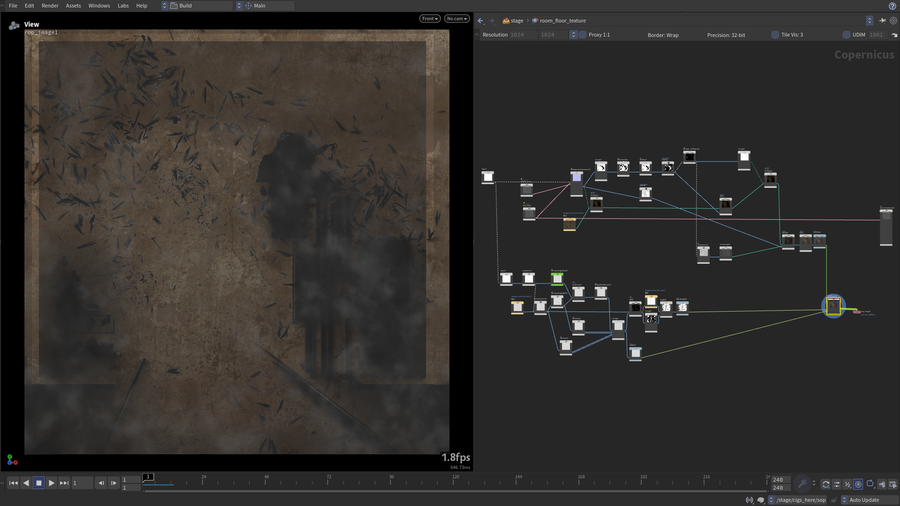Toggle the Proxy 1:1 checkbox

tap(583, 35)
